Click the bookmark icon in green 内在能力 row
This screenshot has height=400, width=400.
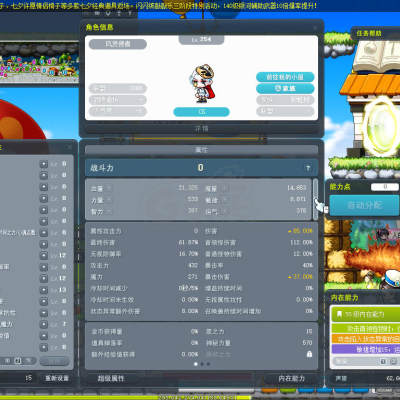click(339, 314)
